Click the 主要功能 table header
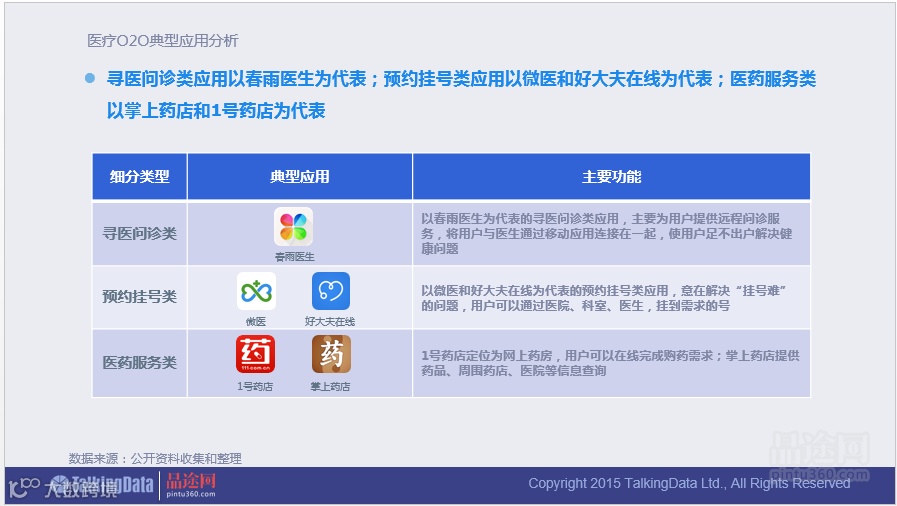The width and height of the screenshot is (897, 506). [612, 177]
